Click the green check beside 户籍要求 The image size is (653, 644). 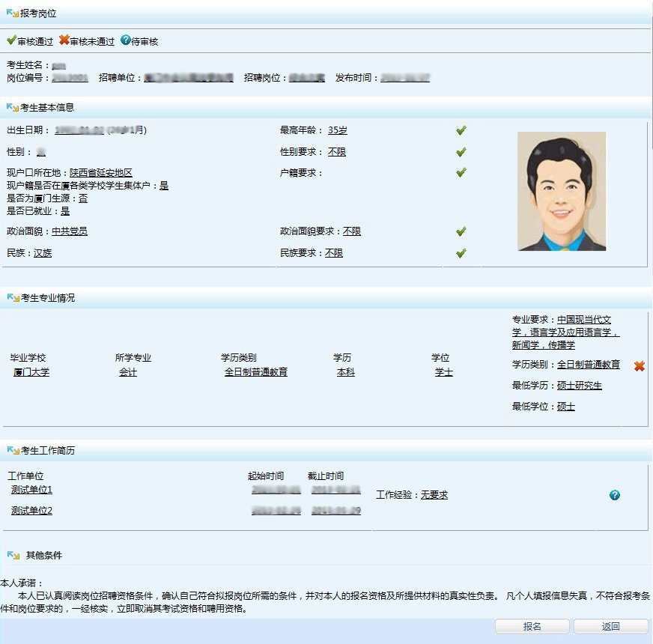tap(461, 173)
